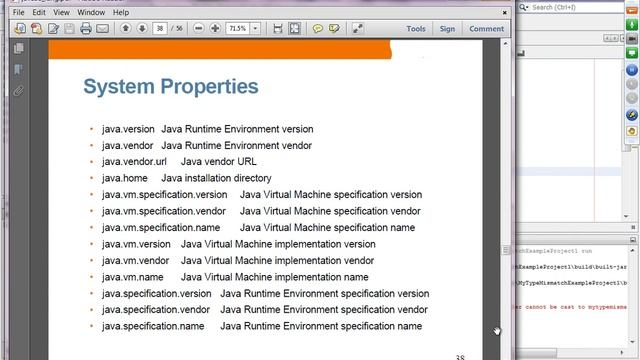The image size is (640, 360).
Task: Click editor tab scroll-right arrow in IDE
Action: pos(614,38)
